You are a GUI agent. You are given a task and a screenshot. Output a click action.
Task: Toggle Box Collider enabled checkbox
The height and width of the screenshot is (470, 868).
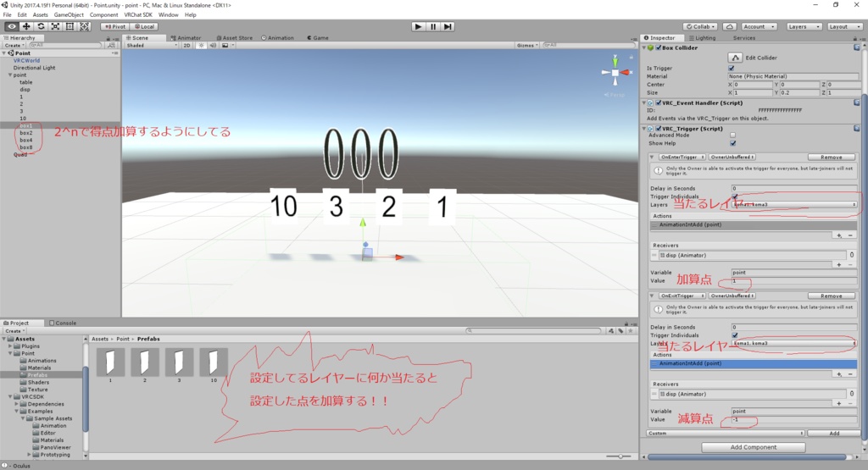(x=658, y=47)
